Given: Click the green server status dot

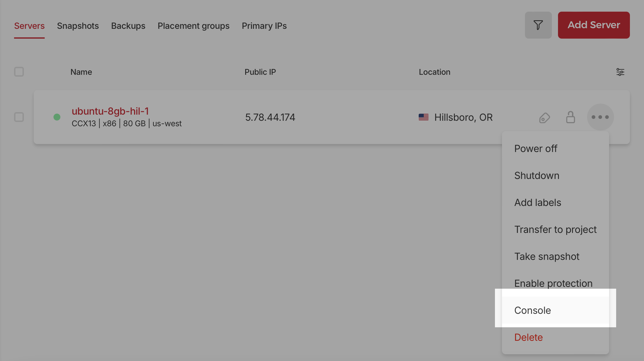Looking at the screenshot, I should [x=57, y=117].
